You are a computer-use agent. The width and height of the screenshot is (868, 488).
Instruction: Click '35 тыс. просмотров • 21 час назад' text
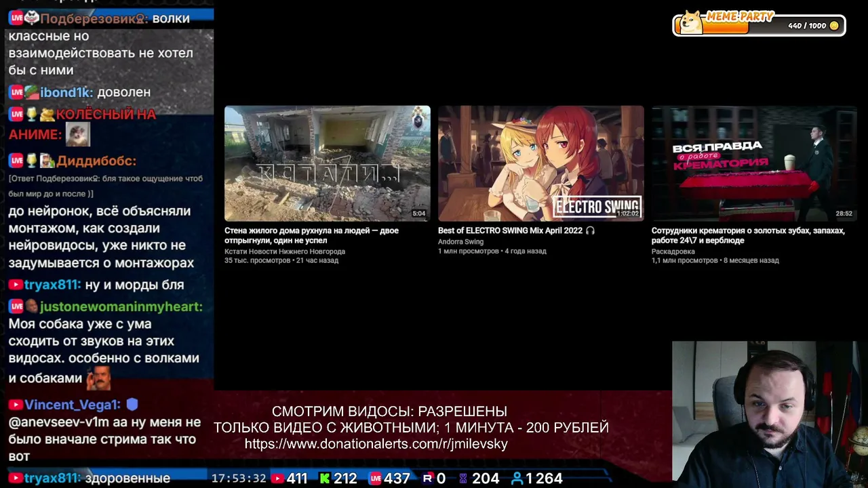(281, 260)
